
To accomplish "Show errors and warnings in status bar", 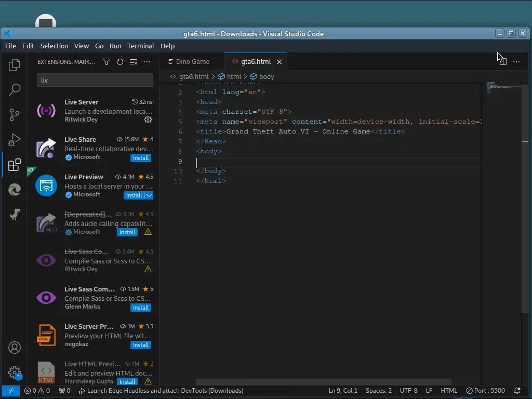I will (x=37, y=391).
